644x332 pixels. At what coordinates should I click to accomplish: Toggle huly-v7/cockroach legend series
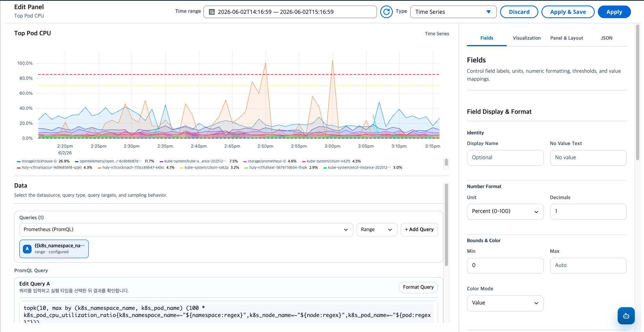coord(136,167)
